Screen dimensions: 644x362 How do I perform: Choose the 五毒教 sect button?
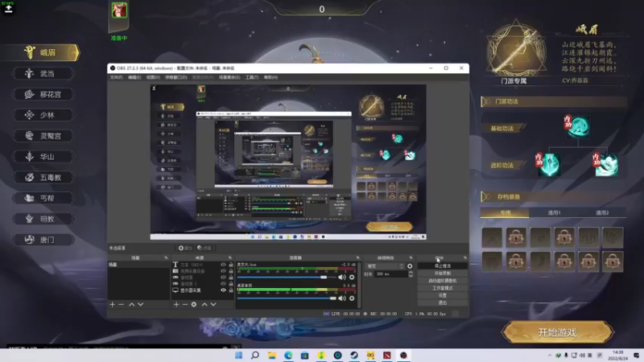click(44, 177)
